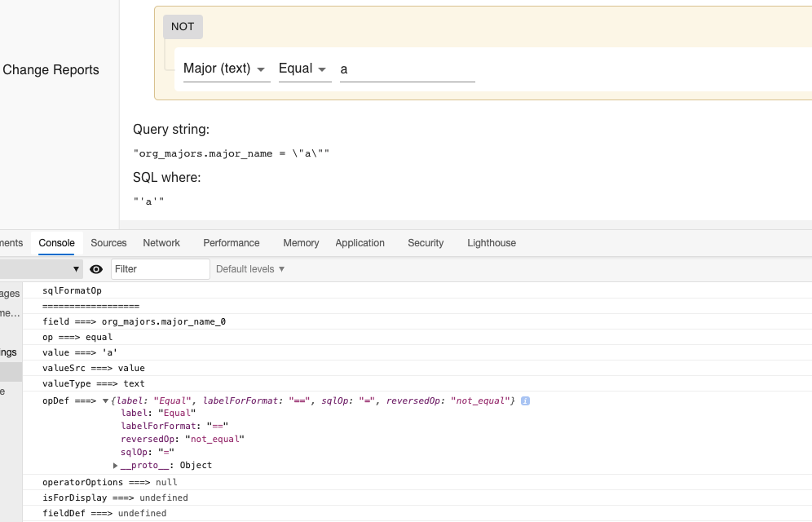Click the arrow beside Default levels

[x=280, y=269]
